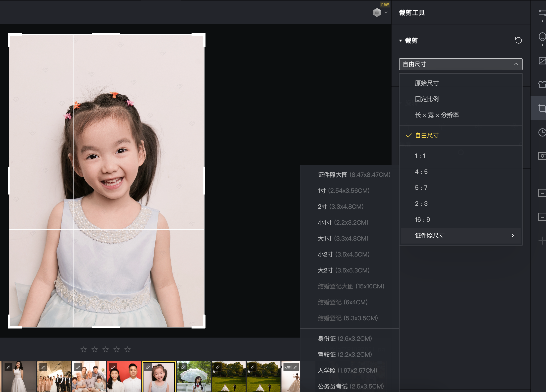The image size is (546, 392).
Task: Click the right-side crop edge handle
Action: 204,181
